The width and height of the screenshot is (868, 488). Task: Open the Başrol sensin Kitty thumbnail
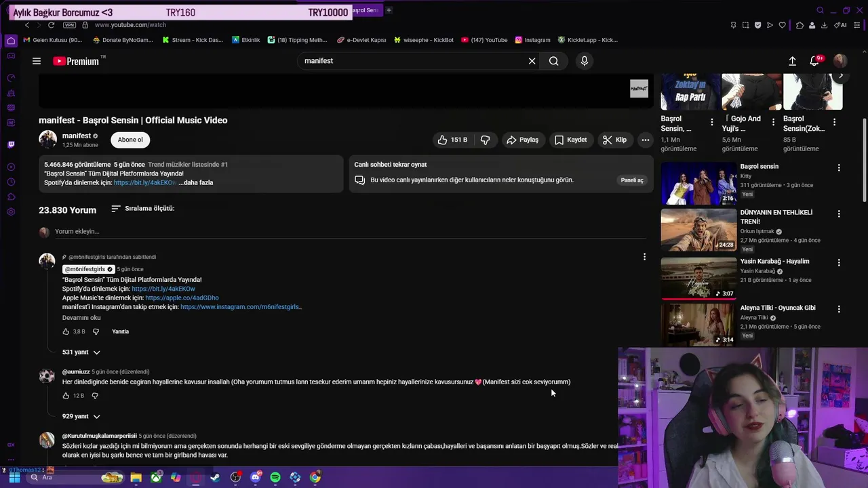coord(698,183)
